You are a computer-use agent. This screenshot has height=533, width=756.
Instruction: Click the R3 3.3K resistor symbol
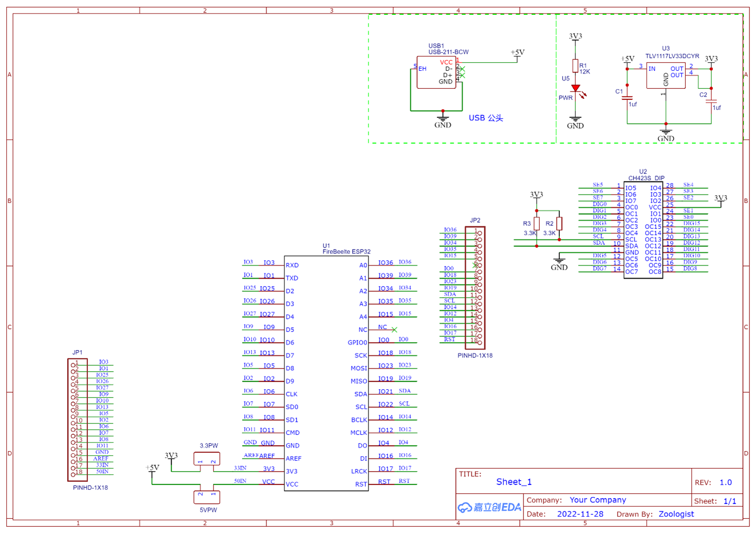tap(537, 224)
